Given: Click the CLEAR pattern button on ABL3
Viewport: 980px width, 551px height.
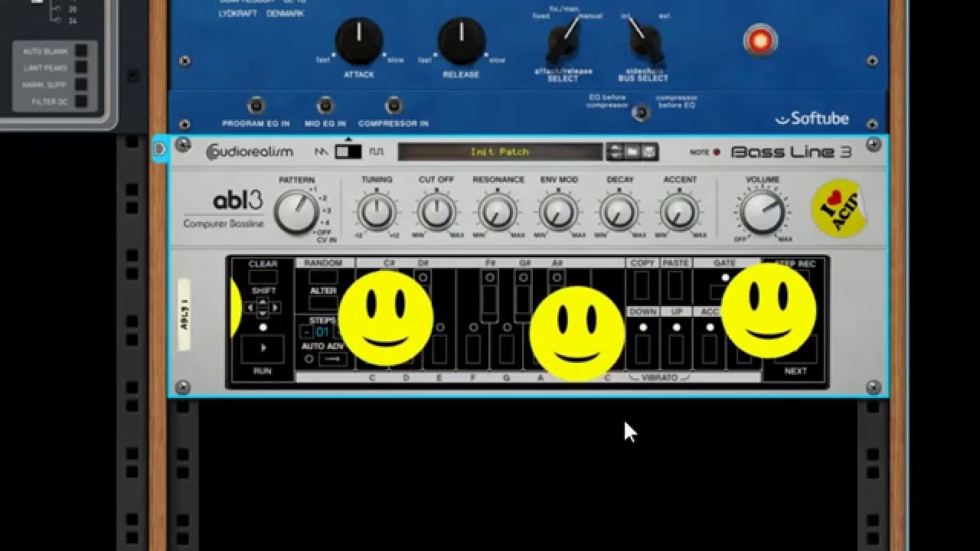Looking at the screenshot, I should [x=263, y=277].
